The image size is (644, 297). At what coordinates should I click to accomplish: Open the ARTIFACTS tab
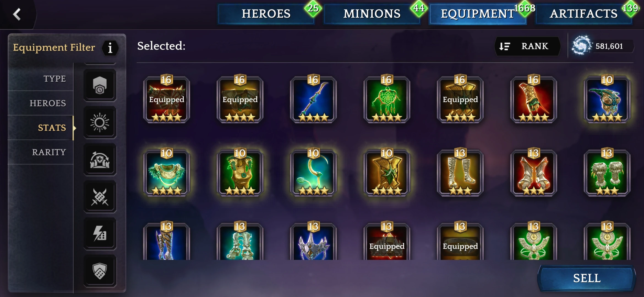click(x=584, y=14)
